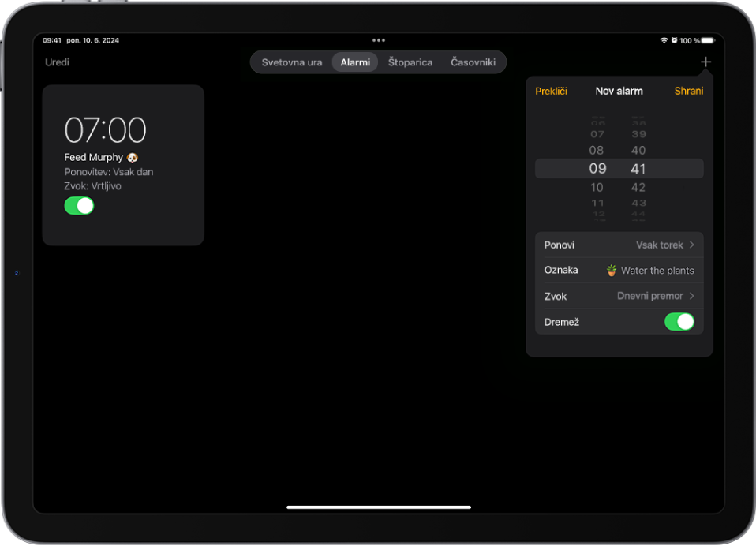The image size is (756, 546).
Task: Switch to the Časovniki tab
Action: coord(473,62)
